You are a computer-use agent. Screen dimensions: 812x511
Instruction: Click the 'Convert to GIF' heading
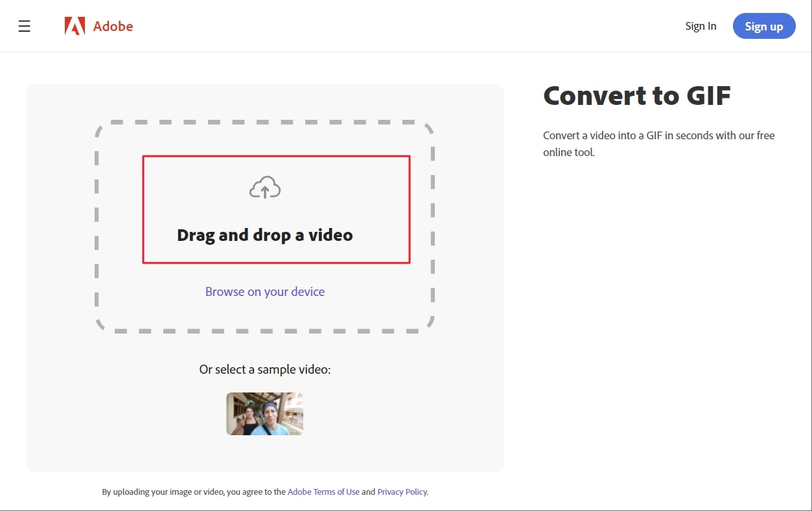pyautogui.click(x=636, y=96)
